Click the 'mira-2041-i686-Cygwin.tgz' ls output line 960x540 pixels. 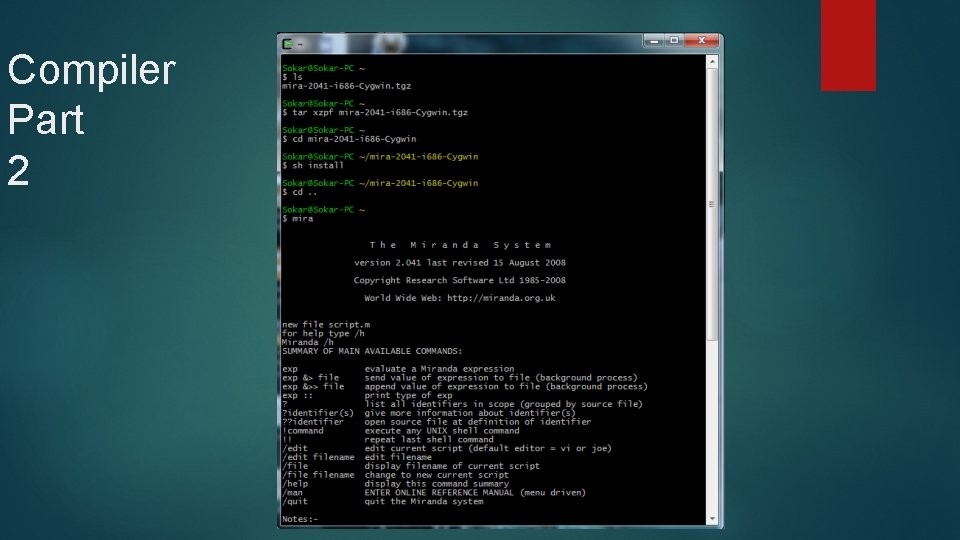click(x=347, y=86)
